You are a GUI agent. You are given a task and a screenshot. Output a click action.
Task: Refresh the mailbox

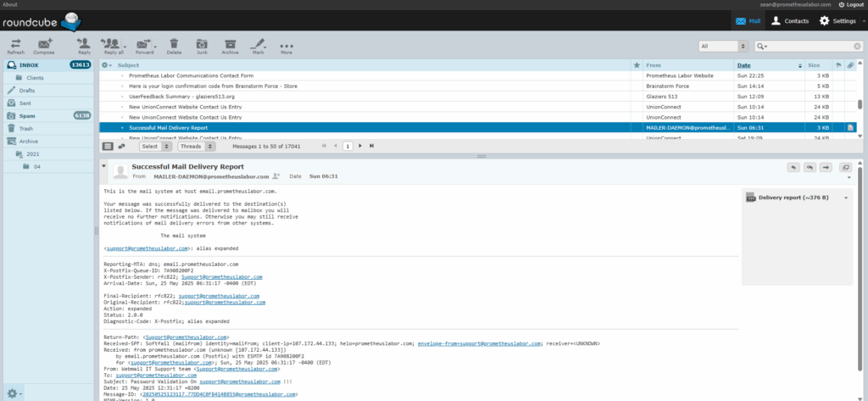pos(15,47)
